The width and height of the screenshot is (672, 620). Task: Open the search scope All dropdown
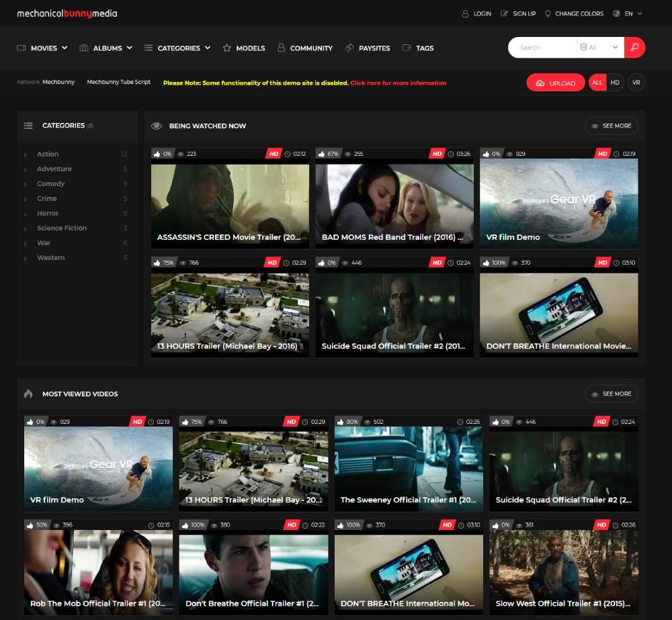600,48
